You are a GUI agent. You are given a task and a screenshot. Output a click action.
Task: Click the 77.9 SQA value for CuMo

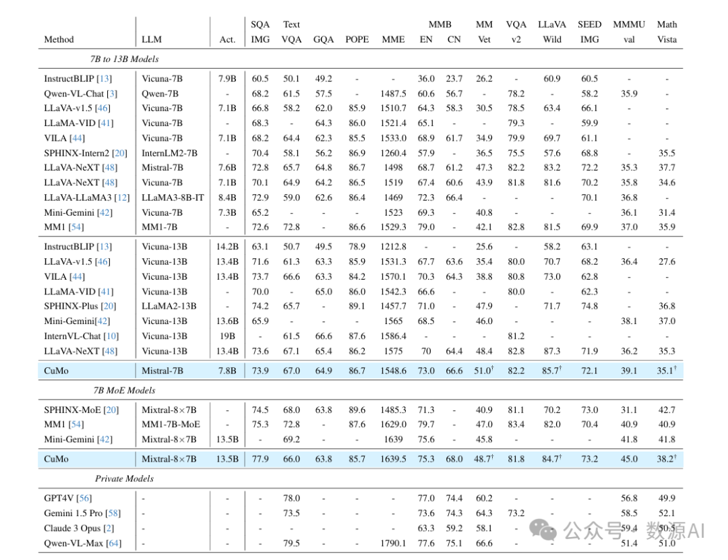click(260, 459)
